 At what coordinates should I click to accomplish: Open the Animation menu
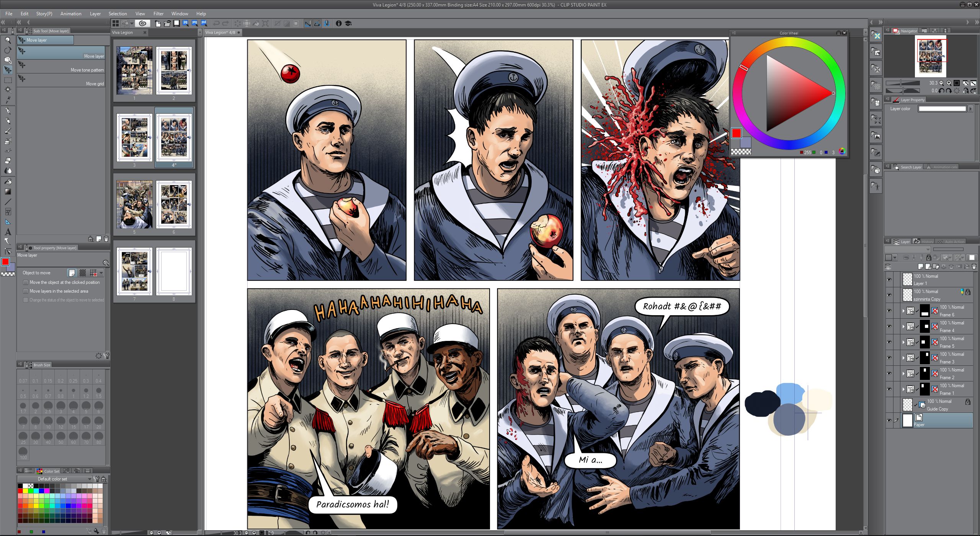pyautogui.click(x=71, y=13)
